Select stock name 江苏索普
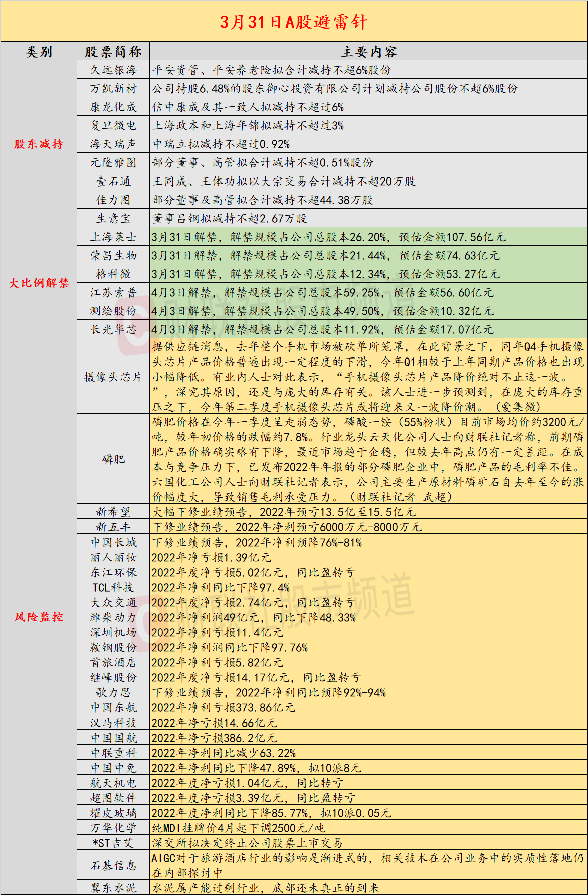 click(x=113, y=293)
